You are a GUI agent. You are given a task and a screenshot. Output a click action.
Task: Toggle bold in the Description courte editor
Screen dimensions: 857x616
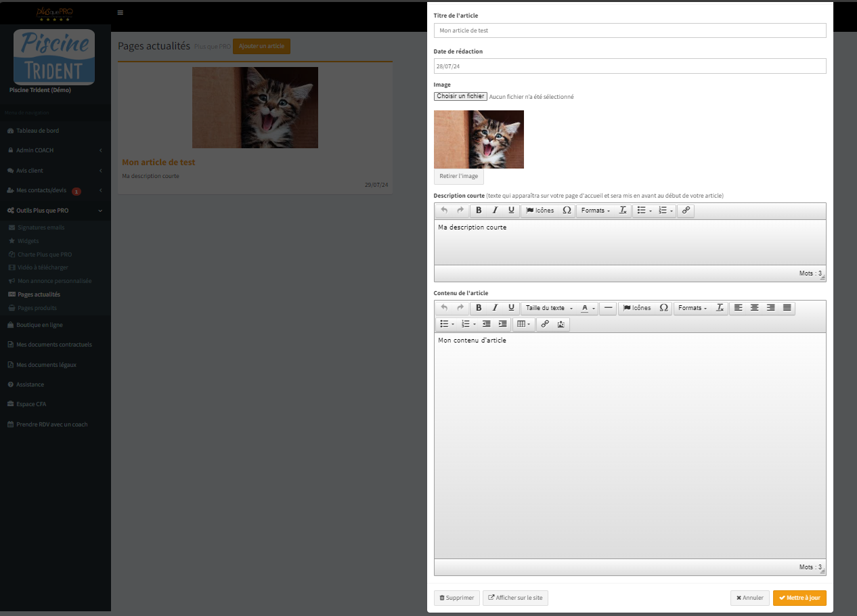(479, 211)
